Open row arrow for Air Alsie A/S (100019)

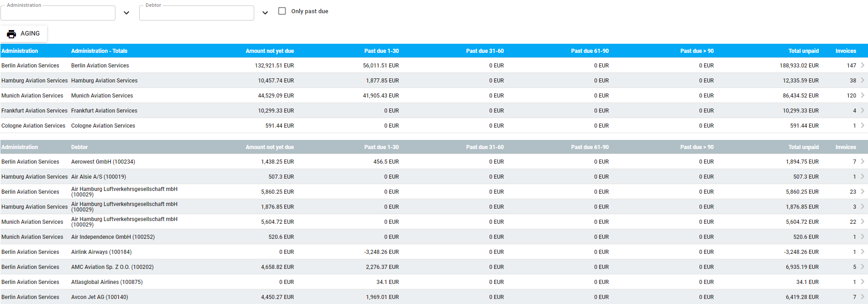click(x=862, y=176)
